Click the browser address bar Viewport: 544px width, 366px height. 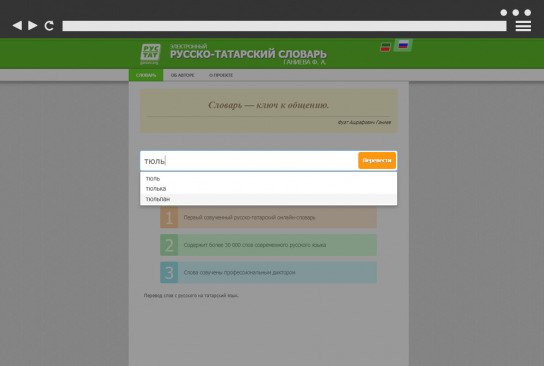pyautogui.click(x=284, y=26)
